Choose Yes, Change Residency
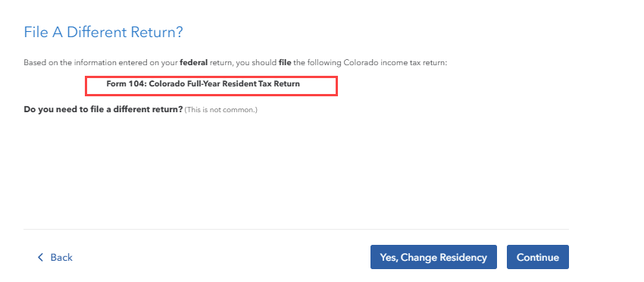 (x=433, y=257)
